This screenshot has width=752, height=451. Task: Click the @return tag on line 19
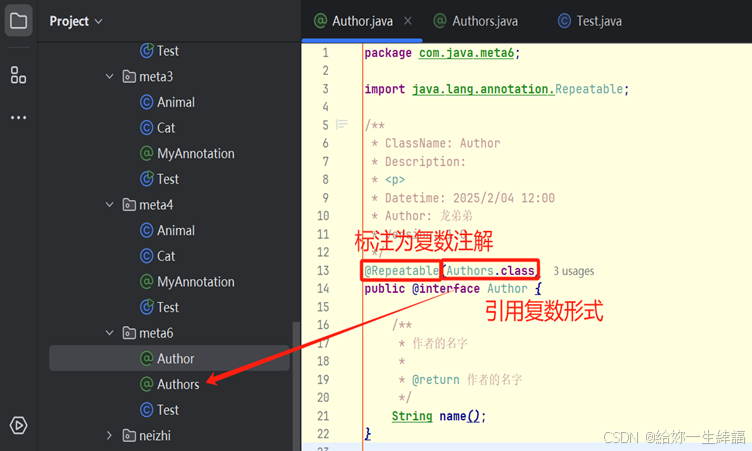pos(435,380)
